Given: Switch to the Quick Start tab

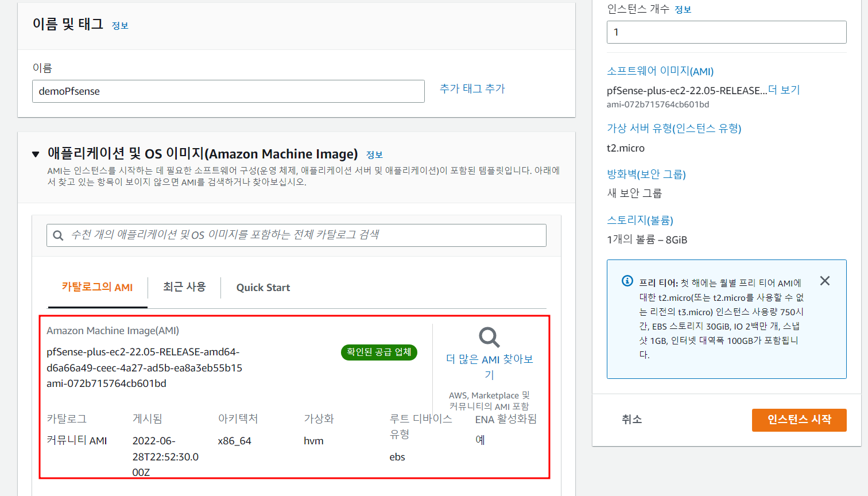Looking at the screenshot, I should tap(263, 288).
